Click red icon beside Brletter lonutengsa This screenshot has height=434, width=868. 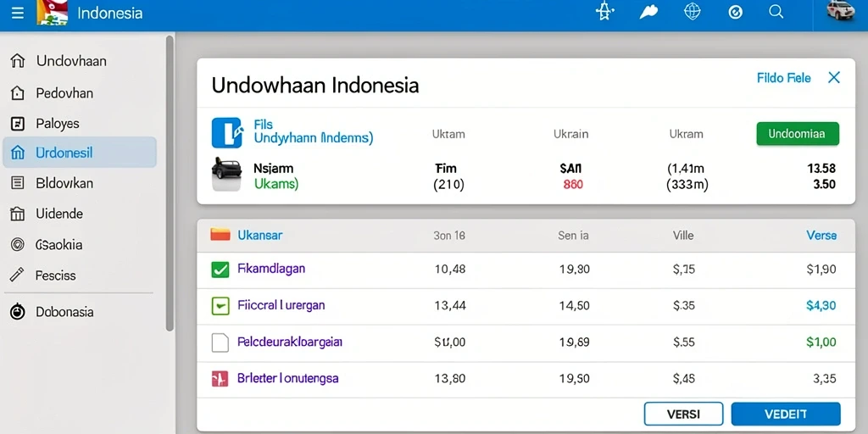click(x=220, y=379)
